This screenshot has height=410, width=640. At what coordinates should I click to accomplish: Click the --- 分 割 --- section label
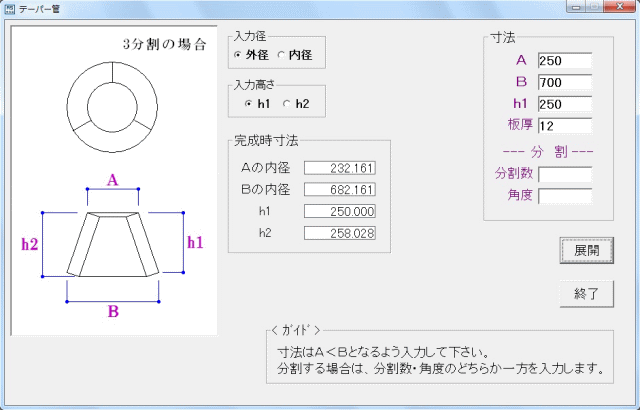coord(548,152)
